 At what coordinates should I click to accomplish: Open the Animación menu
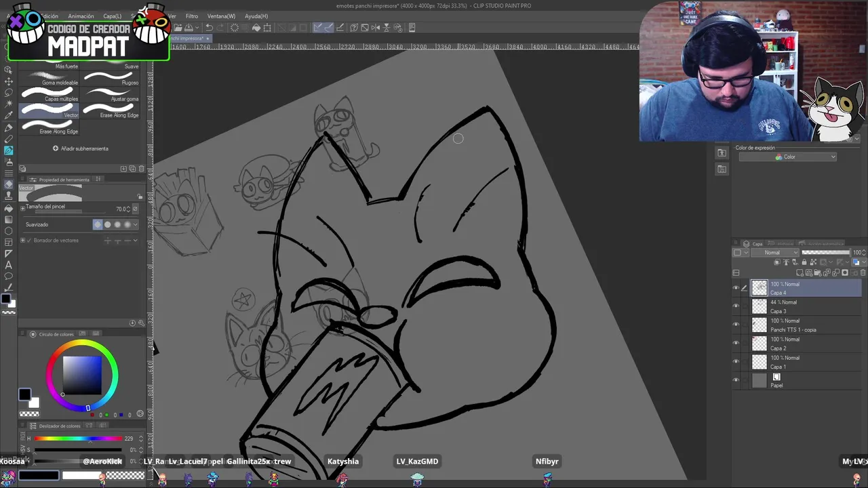point(81,16)
